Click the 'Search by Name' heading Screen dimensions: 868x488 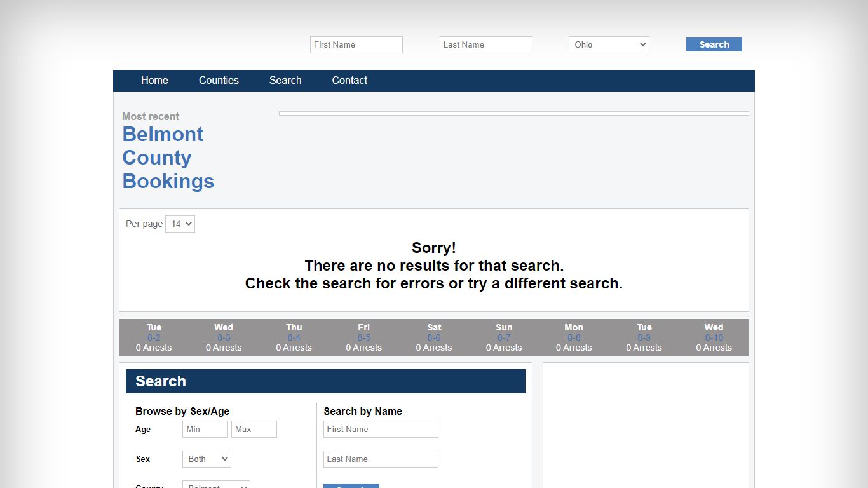363,411
